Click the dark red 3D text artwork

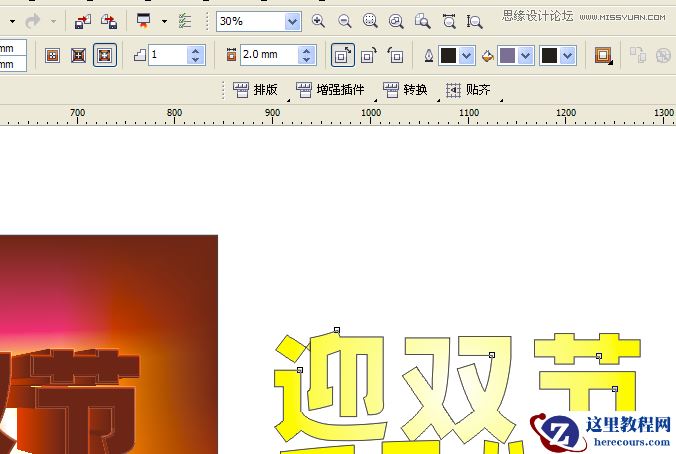coord(73,401)
